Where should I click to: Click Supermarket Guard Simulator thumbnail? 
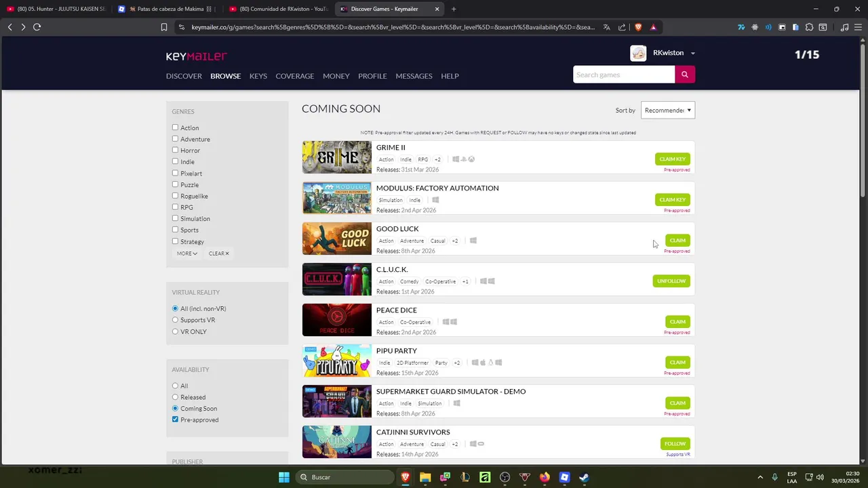(337, 401)
